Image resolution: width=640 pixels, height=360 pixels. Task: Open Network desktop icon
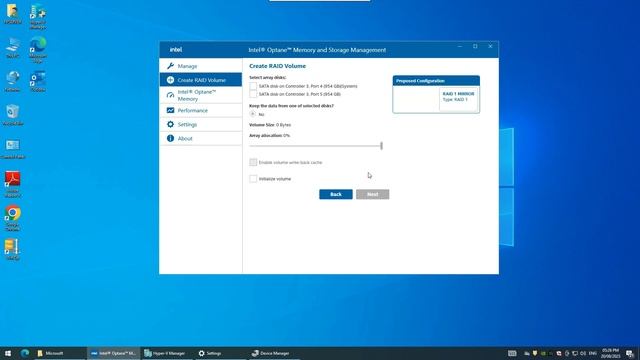click(x=13, y=81)
